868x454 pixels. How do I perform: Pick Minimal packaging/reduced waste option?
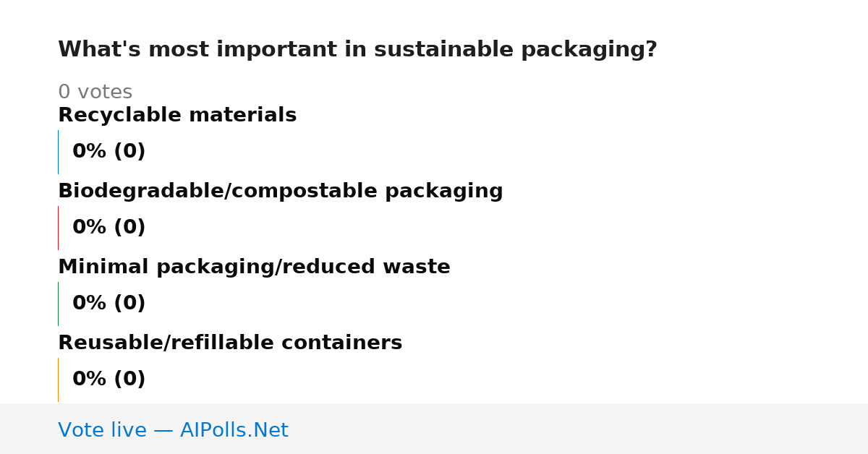pos(254,267)
